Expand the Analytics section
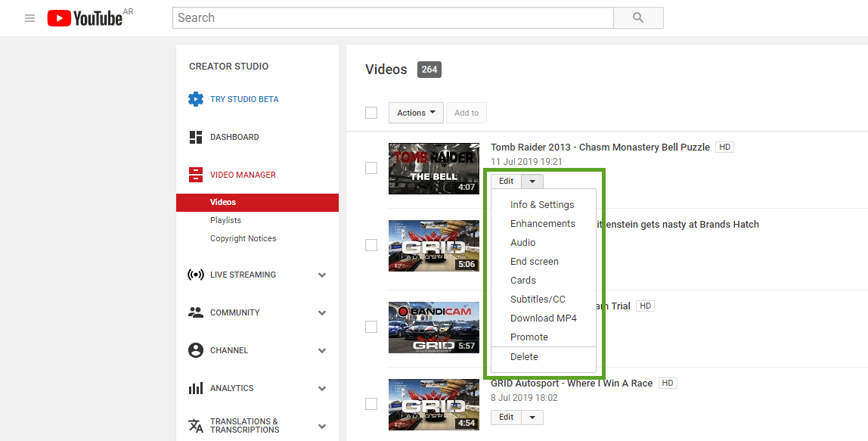868x441 pixels. (322, 388)
